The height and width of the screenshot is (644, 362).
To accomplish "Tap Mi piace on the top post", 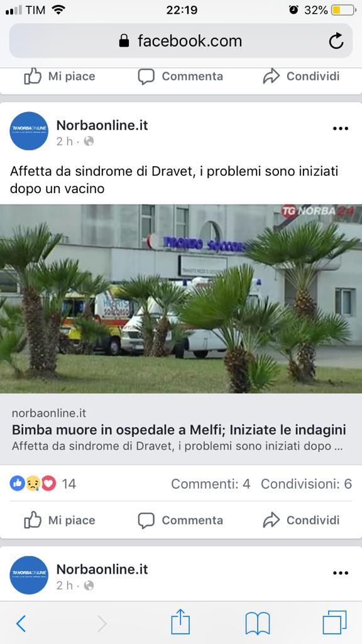I will 60,76.
